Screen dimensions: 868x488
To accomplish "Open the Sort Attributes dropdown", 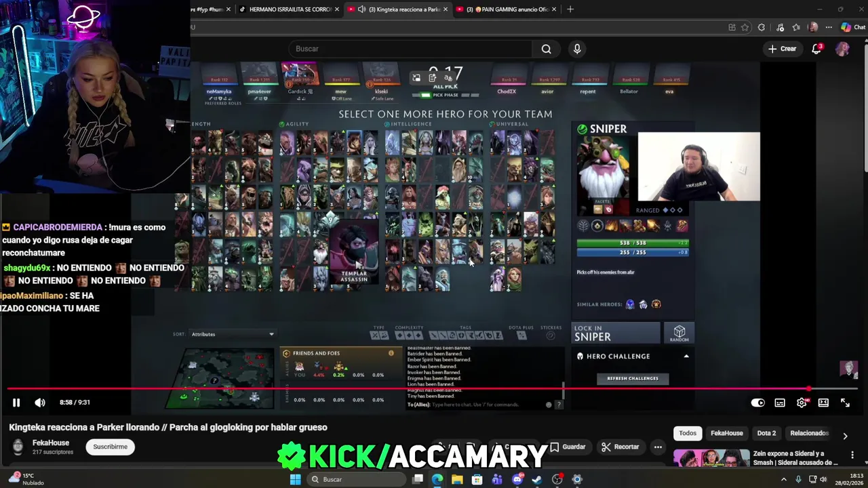I will 232,334.
